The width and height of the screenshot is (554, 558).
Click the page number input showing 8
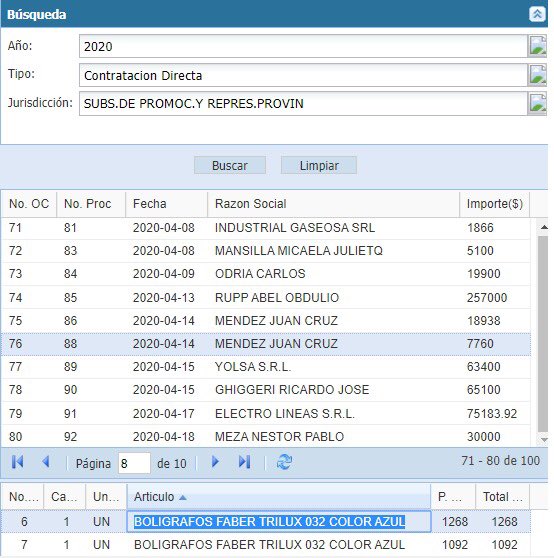tap(134, 463)
